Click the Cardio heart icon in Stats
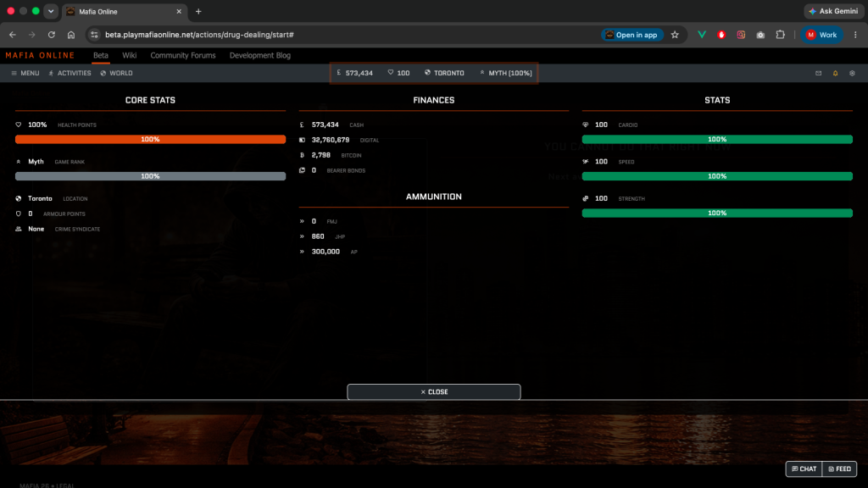The height and width of the screenshot is (488, 868). pos(585,125)
